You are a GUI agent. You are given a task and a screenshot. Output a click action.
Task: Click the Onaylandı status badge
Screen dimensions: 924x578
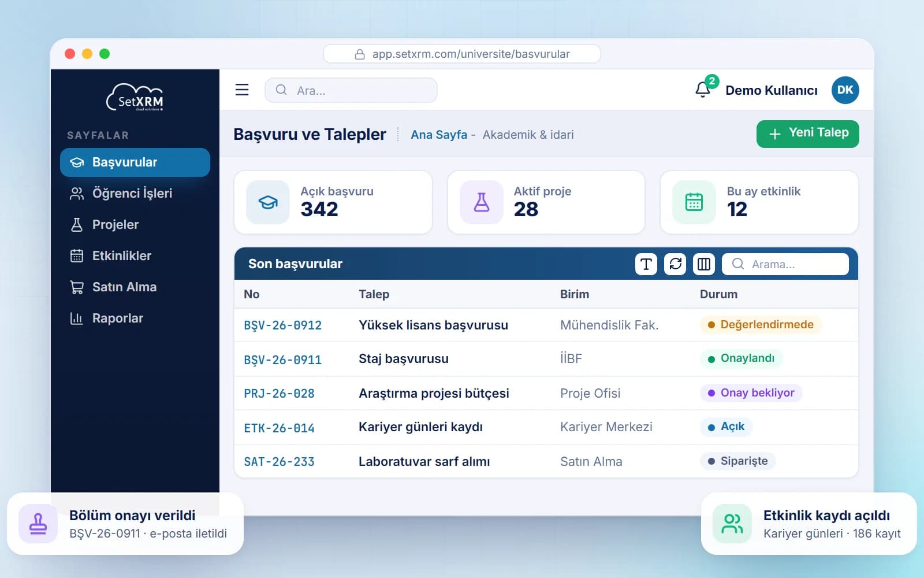(x=742, y=358)
